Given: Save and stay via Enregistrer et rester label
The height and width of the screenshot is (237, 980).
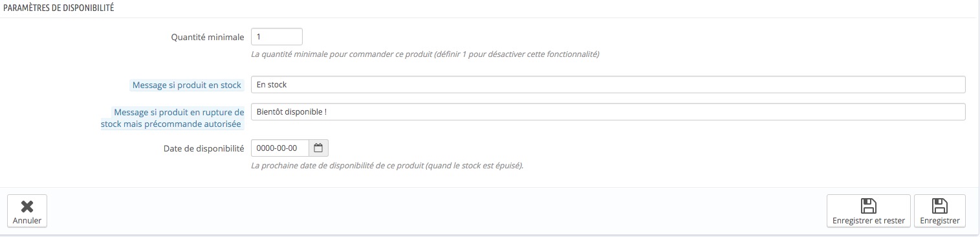Looking at the screenshot, I should (868, 221).
